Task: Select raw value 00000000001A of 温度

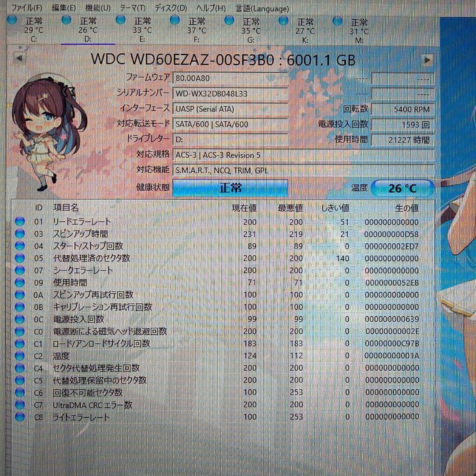Action: click(x=392, y=356)
